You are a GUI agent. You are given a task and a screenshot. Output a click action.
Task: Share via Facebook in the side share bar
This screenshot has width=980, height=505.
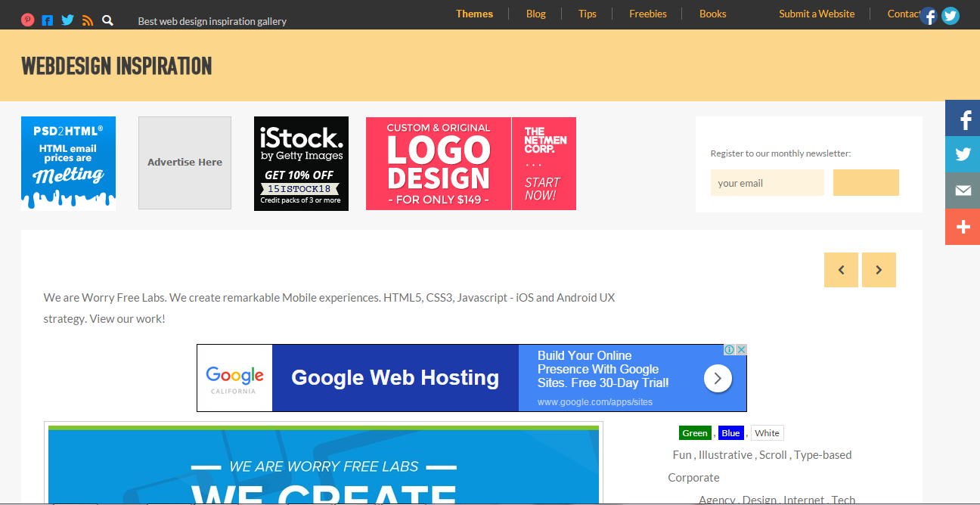point(963,119)
